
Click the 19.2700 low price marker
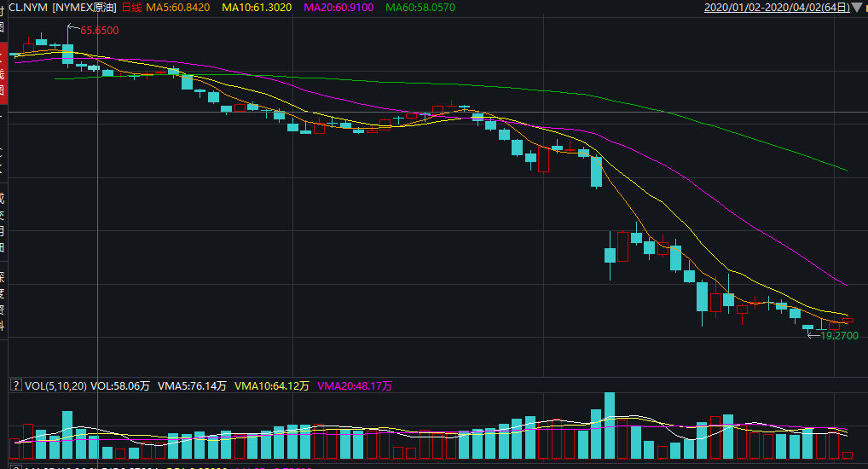point(838,336)
